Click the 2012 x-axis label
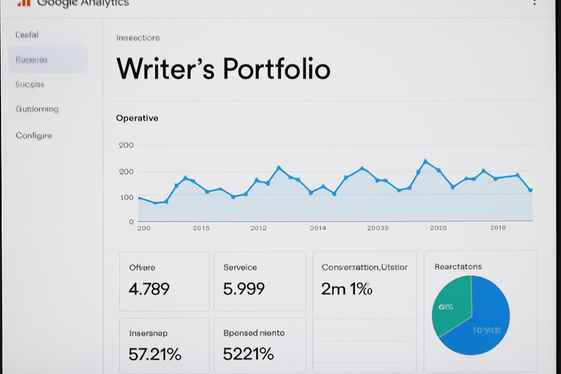The image size is (561, 374). pos(258,228)
